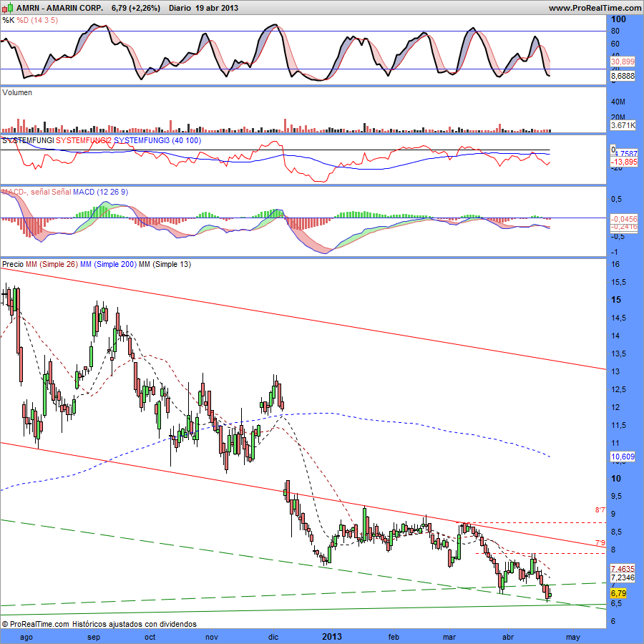The image size is (644, 644).
Task: Click the 100 level on stochastic axis
Action: point(618,19)
